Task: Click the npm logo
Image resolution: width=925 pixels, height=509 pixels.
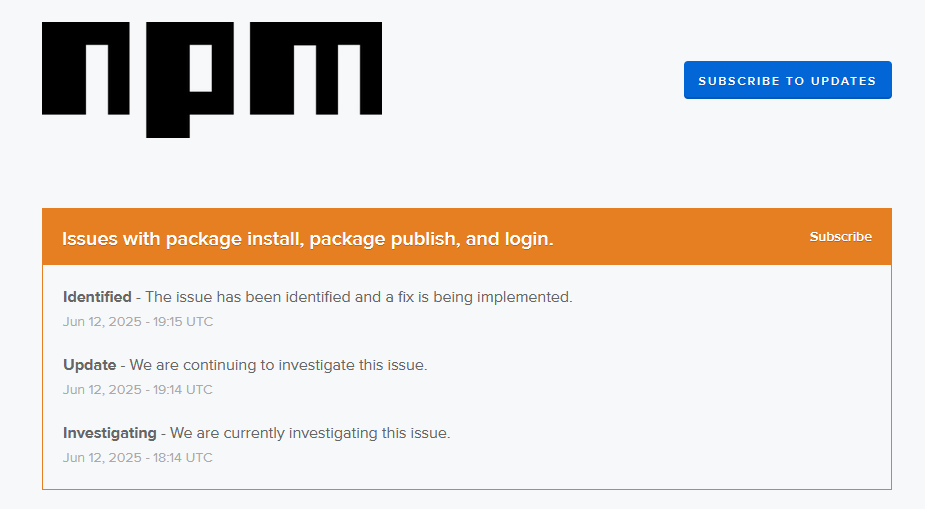Action: (x=212, y=80)
